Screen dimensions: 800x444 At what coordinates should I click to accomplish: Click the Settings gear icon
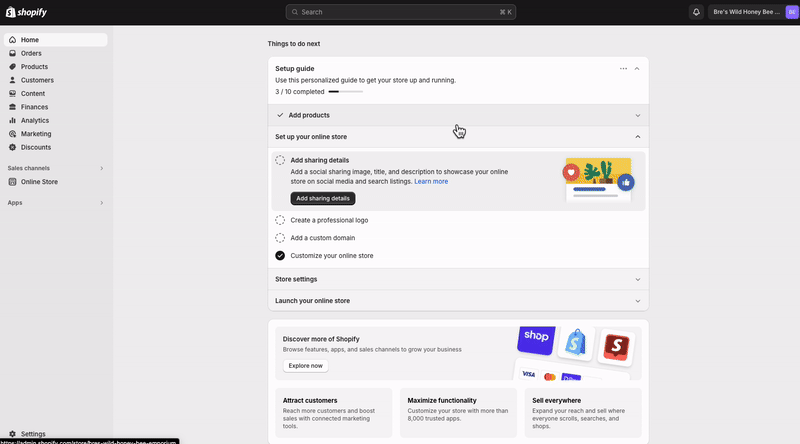pos(12,434)
